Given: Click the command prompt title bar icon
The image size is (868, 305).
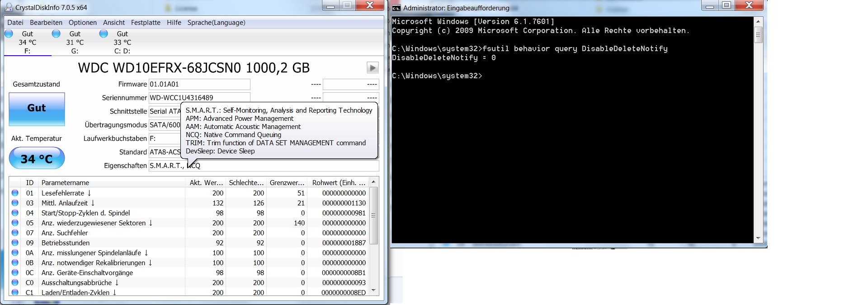Looking at the screenshot, I should point(396,8).
